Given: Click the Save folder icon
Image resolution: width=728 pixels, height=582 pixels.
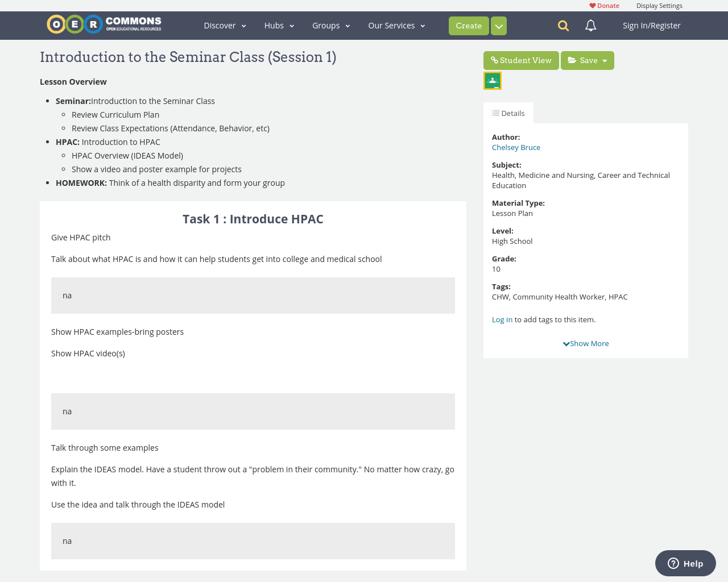Looking at the screenshot, I should click(x=572, y=59).
